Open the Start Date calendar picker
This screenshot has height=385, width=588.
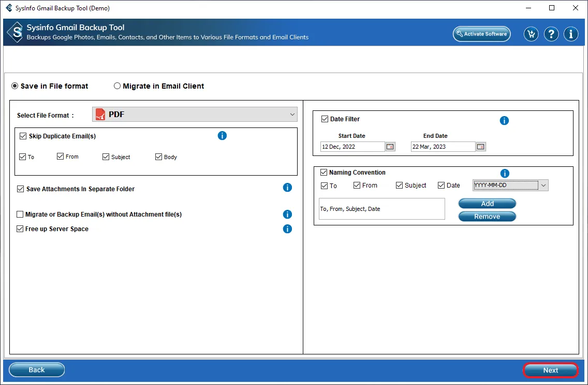391,147
